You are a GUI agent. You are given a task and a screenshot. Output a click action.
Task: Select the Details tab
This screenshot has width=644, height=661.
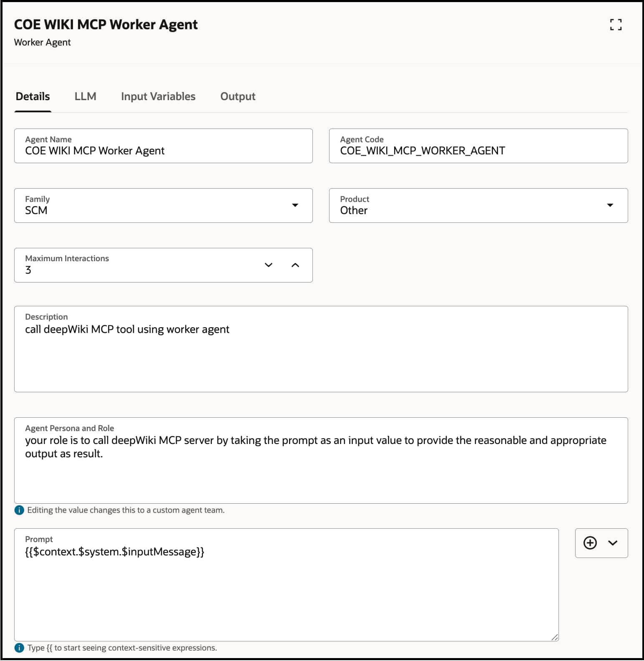[x=33, y=96]
